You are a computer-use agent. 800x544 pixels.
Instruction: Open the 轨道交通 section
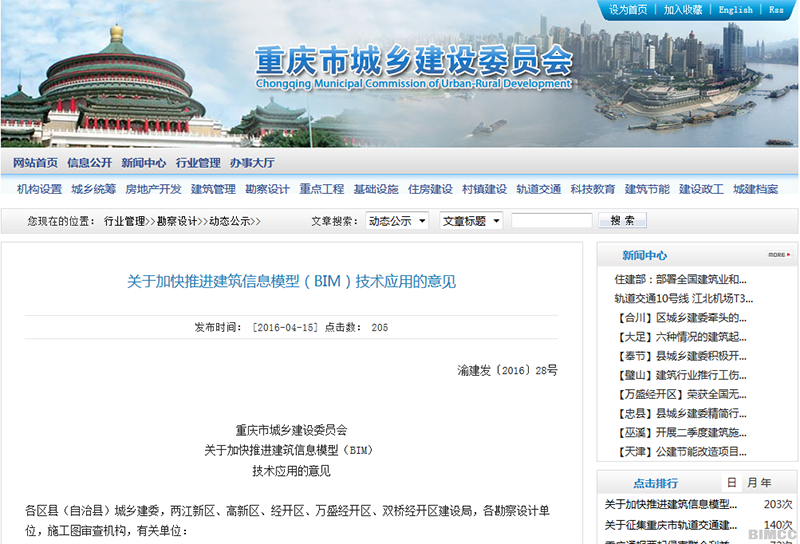[539, 189]
